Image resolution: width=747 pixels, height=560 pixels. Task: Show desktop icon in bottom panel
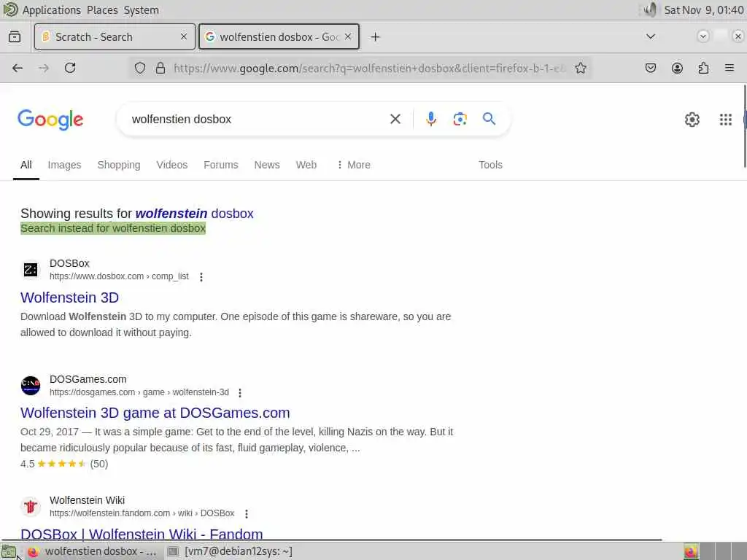click(9, 552)
